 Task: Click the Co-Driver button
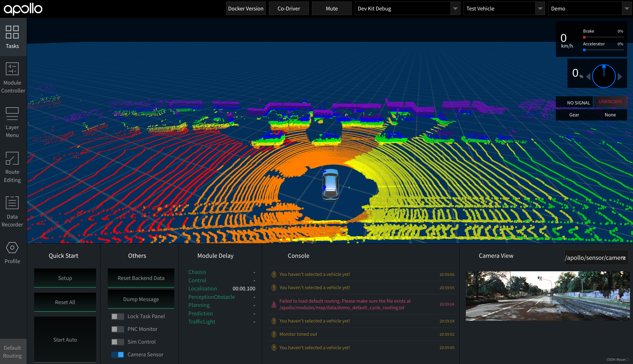[289, 8]
